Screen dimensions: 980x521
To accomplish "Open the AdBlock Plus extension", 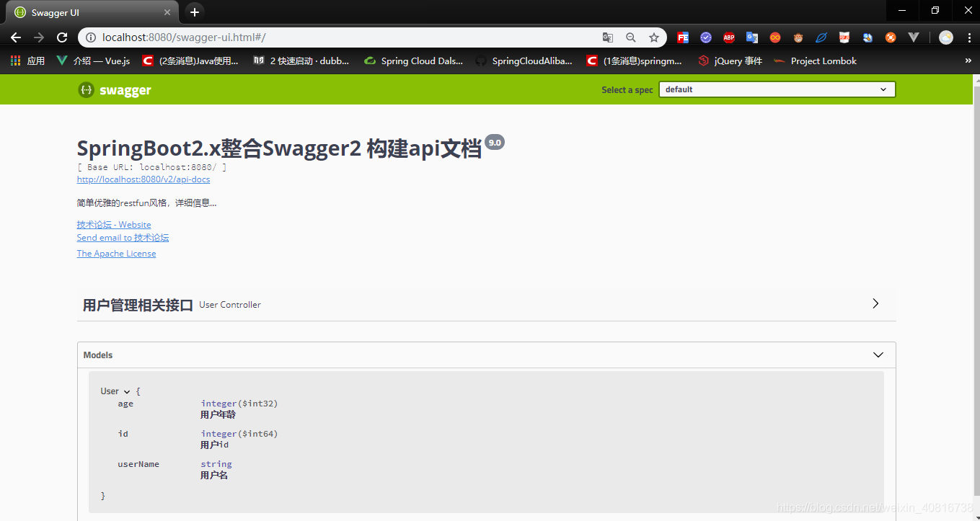I will [x=729, y=37].
